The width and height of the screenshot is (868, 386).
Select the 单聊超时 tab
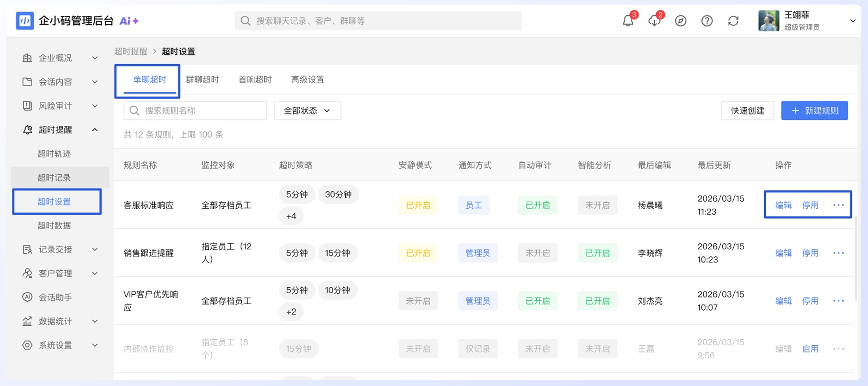[x=150, y=80]
